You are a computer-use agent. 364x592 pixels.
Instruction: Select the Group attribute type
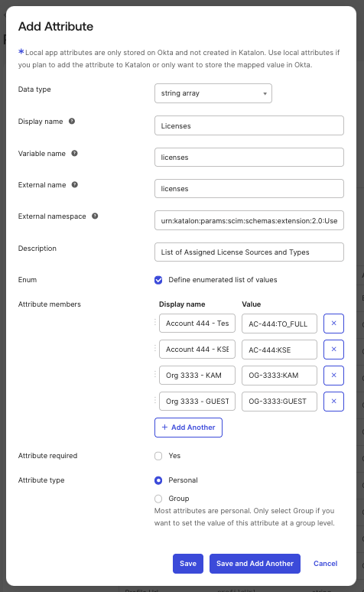coord(158,499)
